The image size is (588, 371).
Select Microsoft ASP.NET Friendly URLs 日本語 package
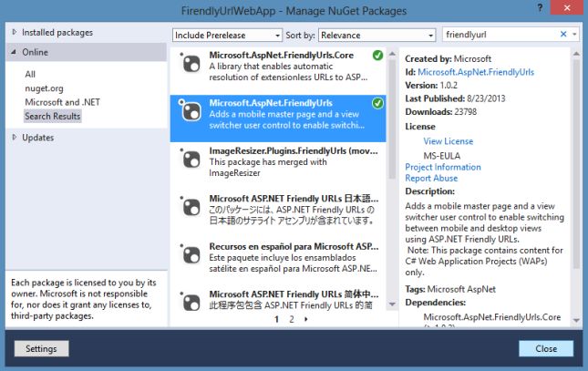click(x=294, y=199)
